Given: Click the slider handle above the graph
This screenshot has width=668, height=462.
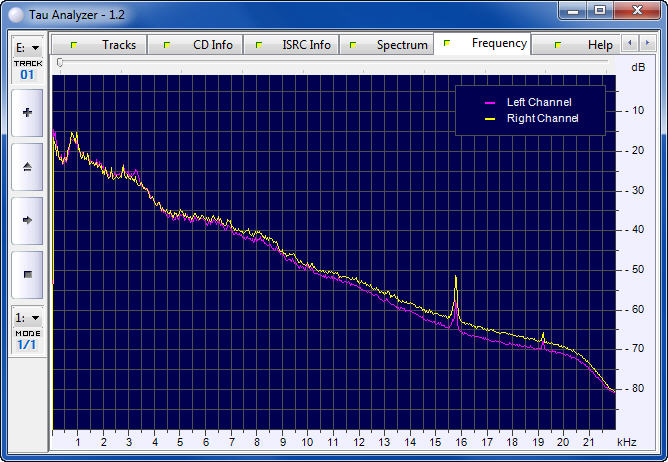Looking at the screenshot, I should tap(60, 63).
